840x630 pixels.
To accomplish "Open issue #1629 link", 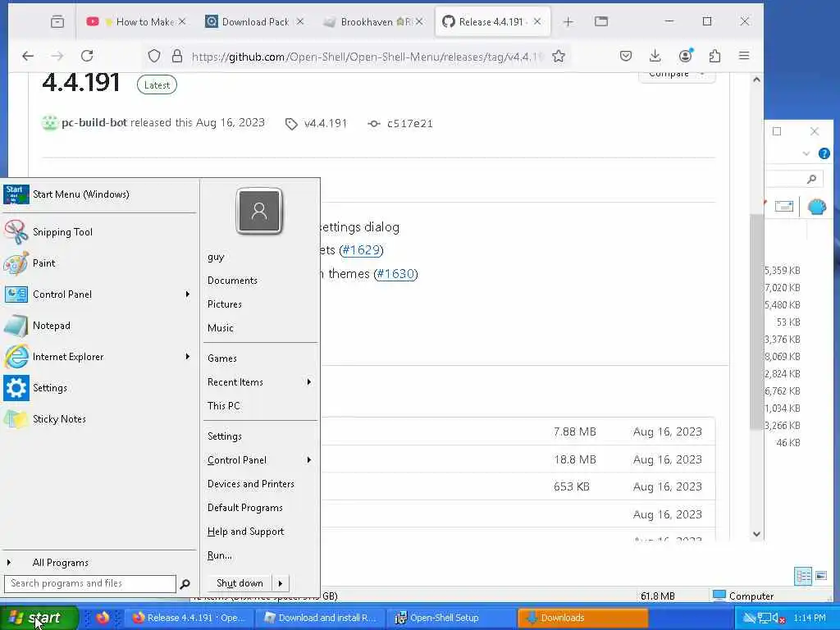I will [361, 250].
